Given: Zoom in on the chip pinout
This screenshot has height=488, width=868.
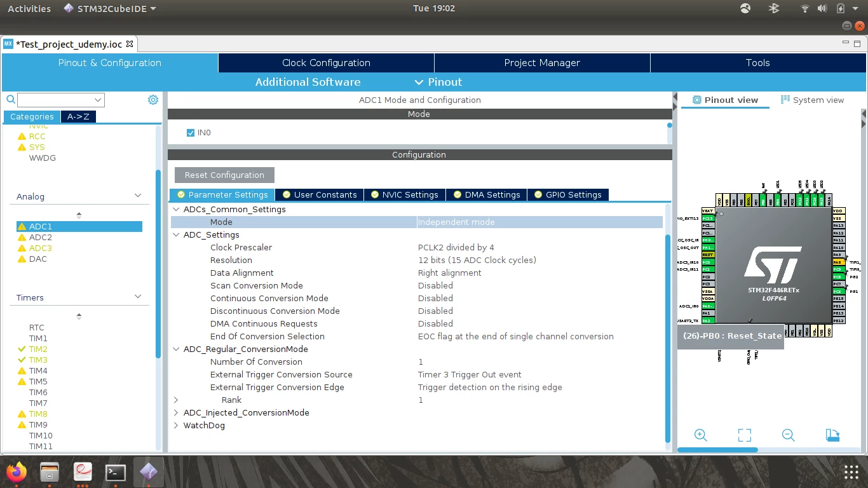Looking at the screenshot, I should [700, 435].
